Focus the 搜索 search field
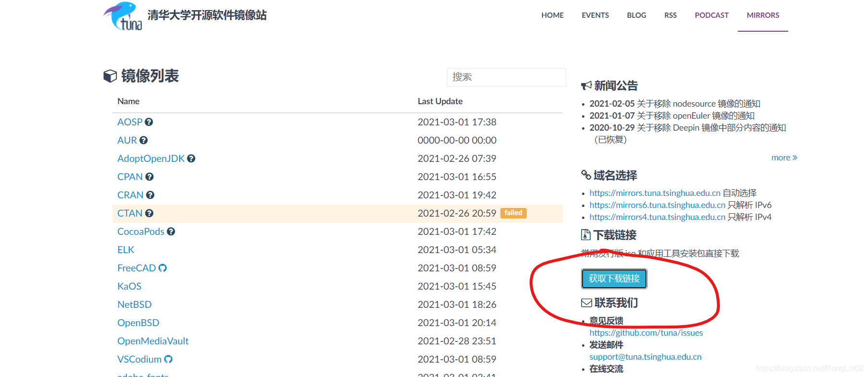The width and height of the screenshot is (868, 377). tap(507, 77)
